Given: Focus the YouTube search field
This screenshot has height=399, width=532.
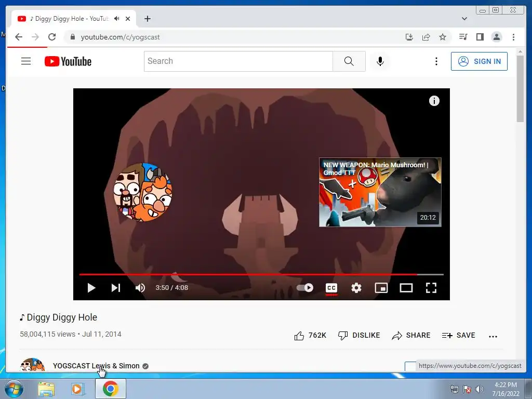Looking at the screenshot, I should pyautogui.click(x=238, y=61).
